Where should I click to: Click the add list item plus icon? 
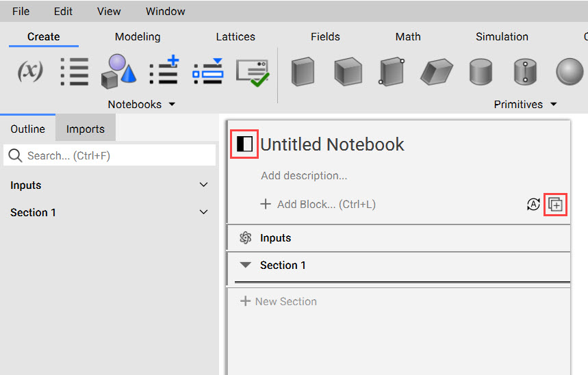tap(164, 70)
